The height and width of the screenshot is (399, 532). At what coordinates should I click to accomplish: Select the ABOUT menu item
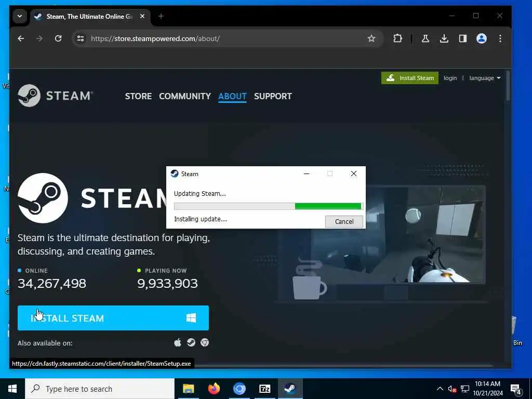click(232, 96)
